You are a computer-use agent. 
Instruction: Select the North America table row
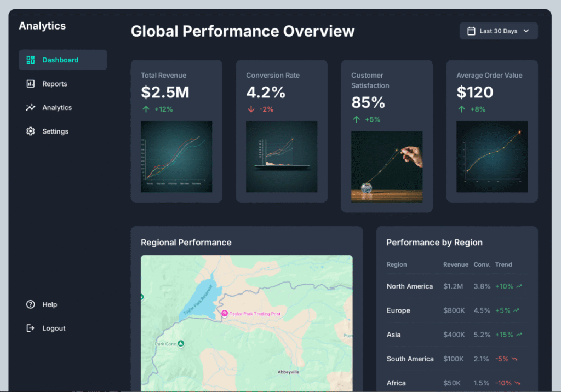[x=457, y=286]
